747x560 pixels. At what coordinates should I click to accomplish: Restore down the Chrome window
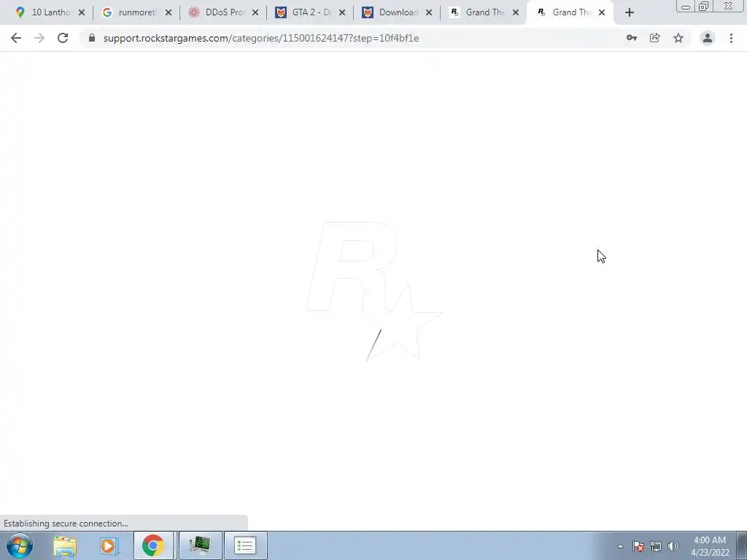704,6
